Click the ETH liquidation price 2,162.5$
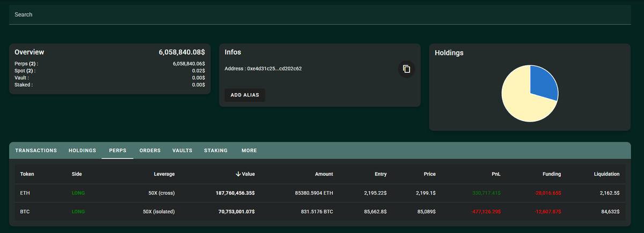This screenshot has height=233, width=644. pyautogui.click(x=610, y=193)
